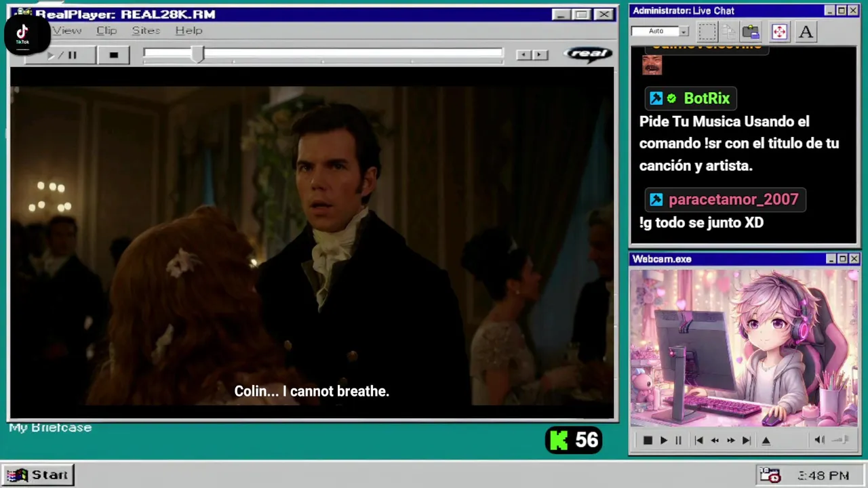Image resolution: width=868 pixels, height=488 pixels.
Task: Stop the RealPlayer clip
Action: 113,55
